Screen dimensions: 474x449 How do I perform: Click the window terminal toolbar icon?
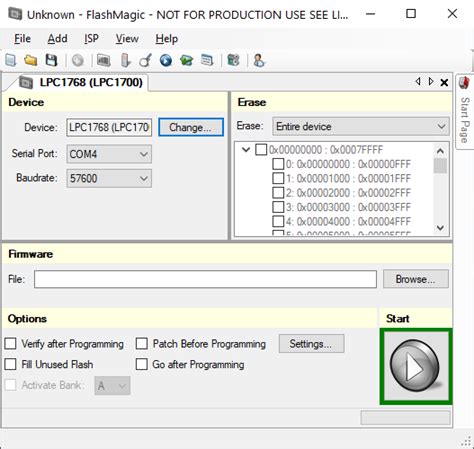click(207, 61)
